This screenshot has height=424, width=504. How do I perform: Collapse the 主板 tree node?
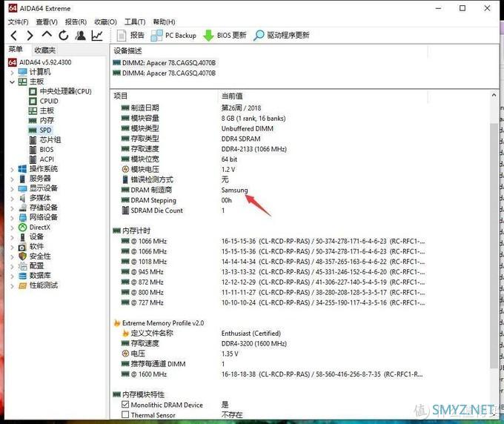tap(12, 82)
